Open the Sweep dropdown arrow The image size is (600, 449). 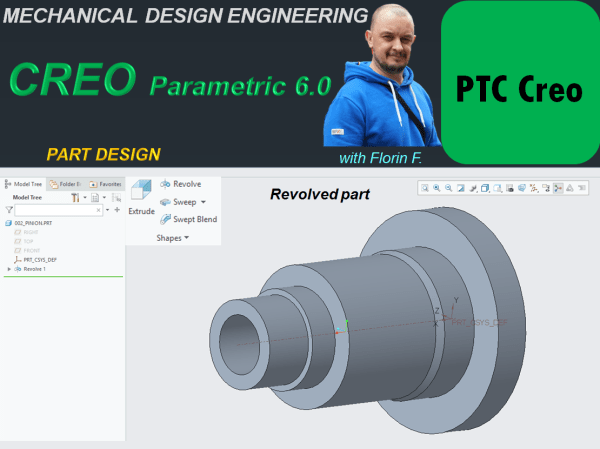(x=203, y=202)
